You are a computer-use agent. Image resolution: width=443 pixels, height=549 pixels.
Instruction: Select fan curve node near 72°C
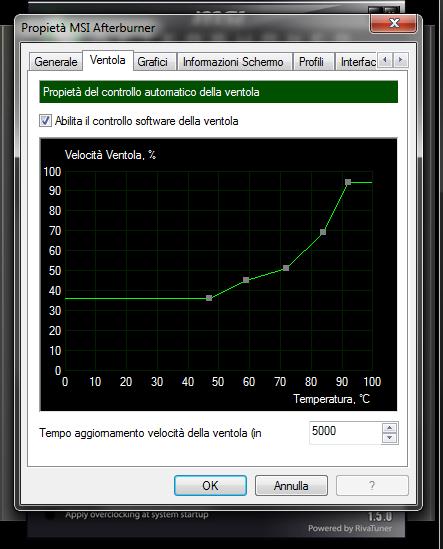[x=286, y=268]
